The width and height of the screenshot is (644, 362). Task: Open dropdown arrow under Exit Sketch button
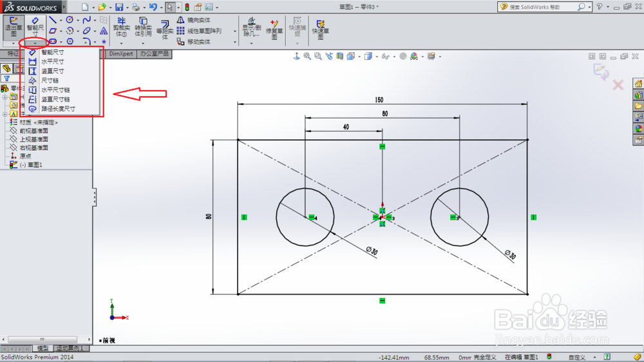pyautogui.click(x=14, y=43)
